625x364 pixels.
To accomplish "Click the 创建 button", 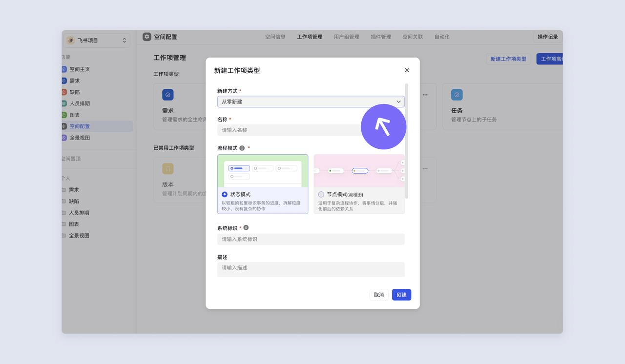I will pyautogui.click(x=401, y=295).
